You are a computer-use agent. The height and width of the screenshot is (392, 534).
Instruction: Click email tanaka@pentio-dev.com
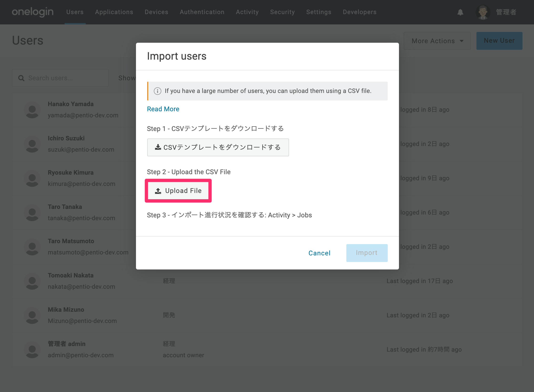pos(81,218)
